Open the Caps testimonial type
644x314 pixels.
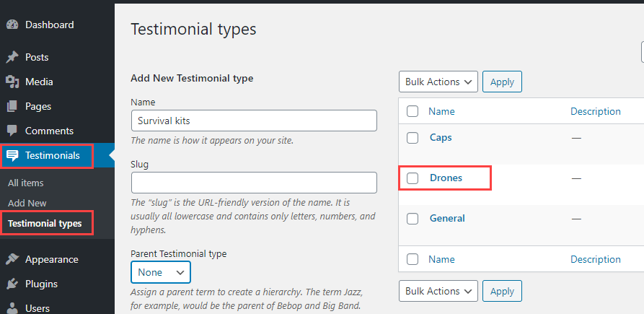[441, 137]
